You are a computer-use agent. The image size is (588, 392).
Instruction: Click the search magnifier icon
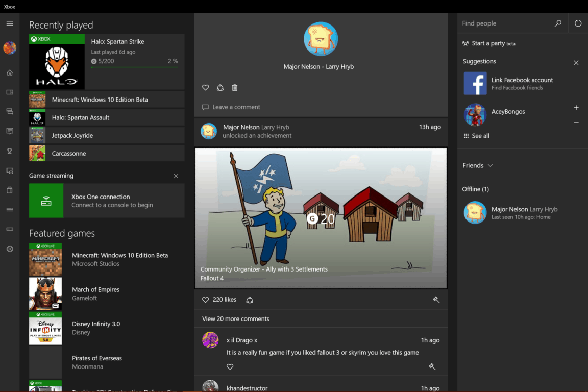tap(558, 23)
